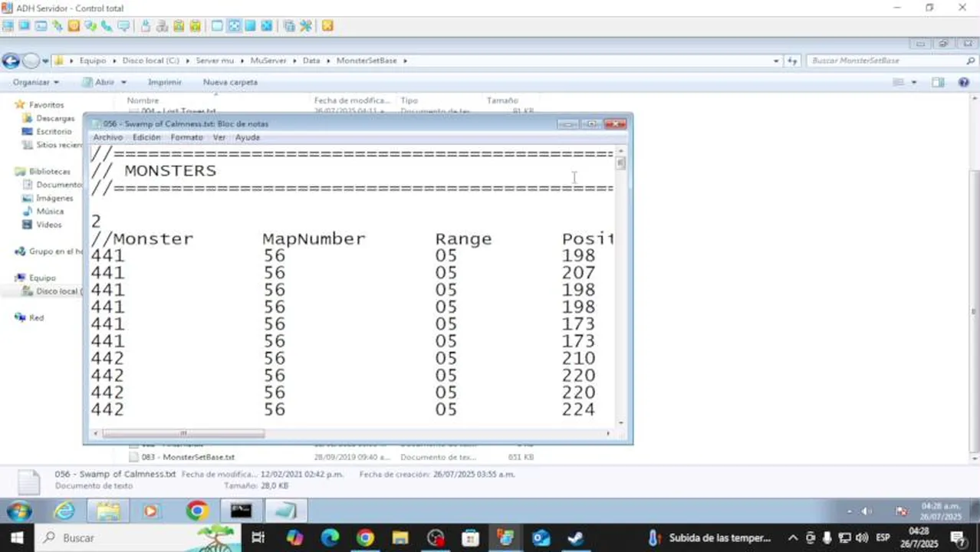Open the remote taskbar File Explorer icon
The image size is (980, 552).
[x=108, y=511]
